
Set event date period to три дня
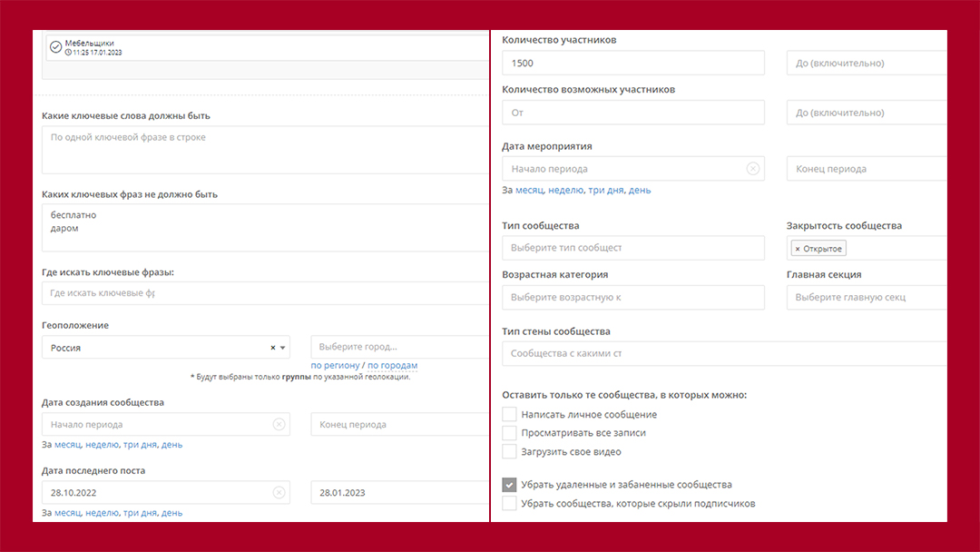click(606, 190)
